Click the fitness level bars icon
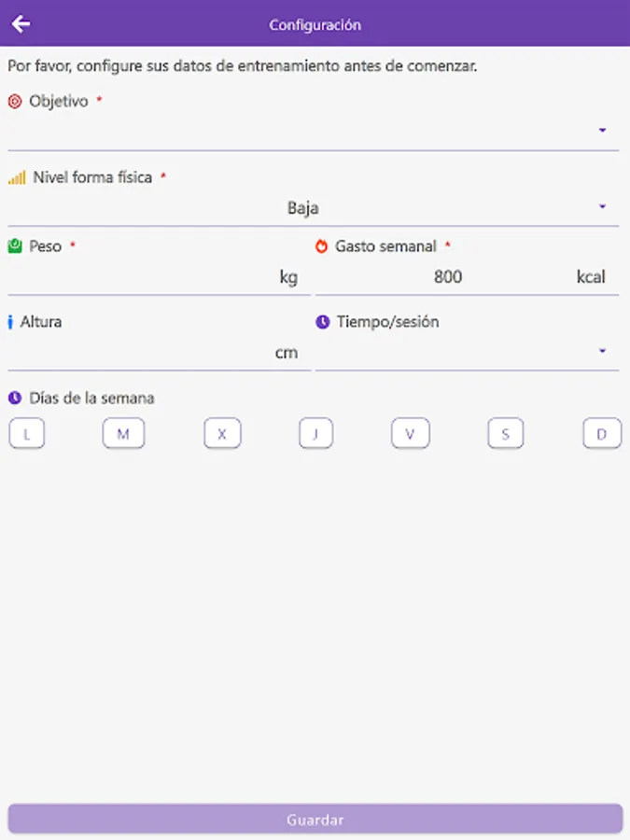This screenshot has width=630, height=840. [17, 177]
